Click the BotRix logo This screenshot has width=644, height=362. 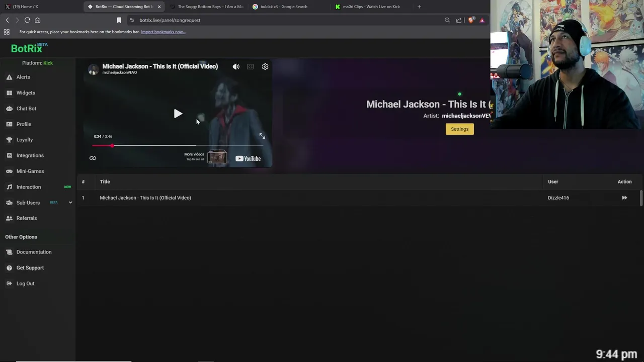pos(29,48)
